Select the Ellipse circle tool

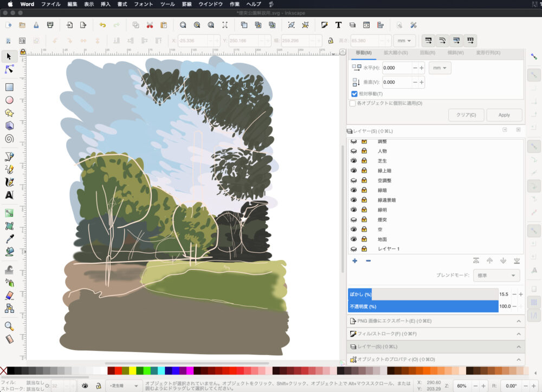[x=9, y=100]
